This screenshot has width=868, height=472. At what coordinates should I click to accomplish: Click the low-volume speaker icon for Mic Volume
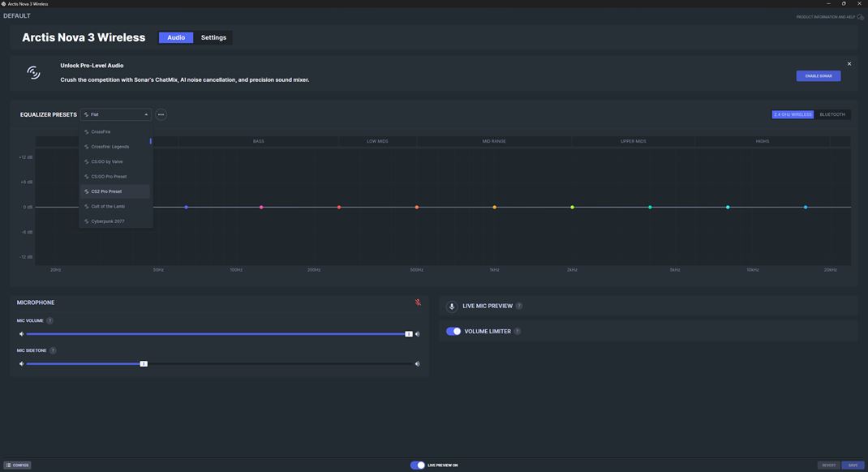(x=22, y=333)
